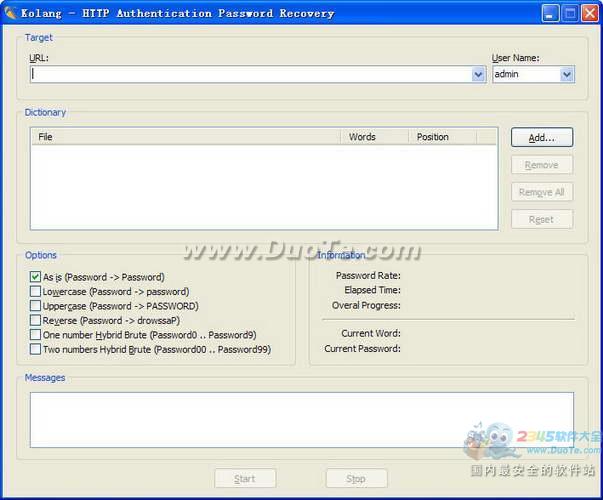Click the Remove dictionary button
This screenshot has height=500, width=603.
coord(542,165)
